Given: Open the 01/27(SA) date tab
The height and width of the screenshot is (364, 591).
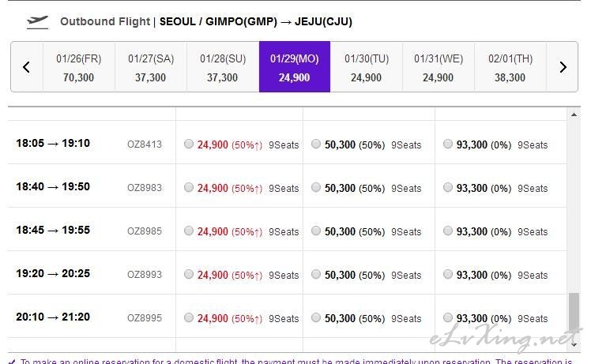Looking at the screenshot, I should [x=150, y=67].
